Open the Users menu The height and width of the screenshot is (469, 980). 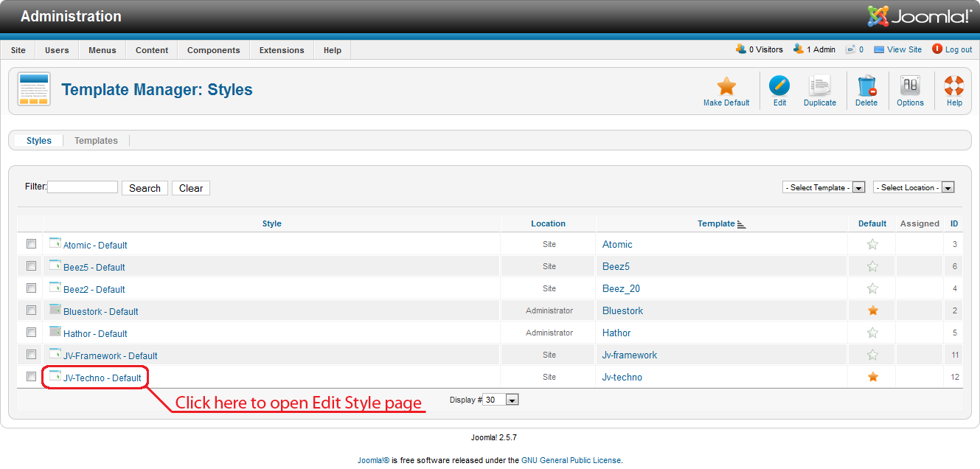tap(57, 50)
